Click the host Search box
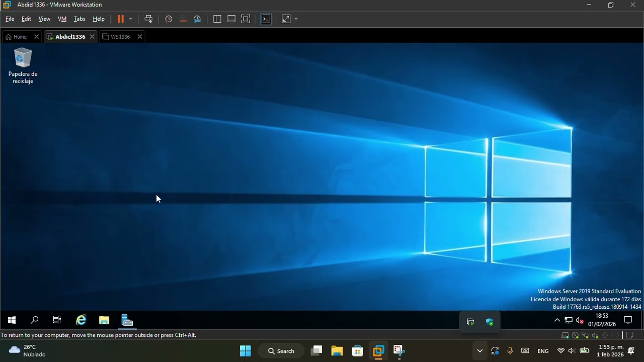Image resolution: width=644 pixels, height=362 pixels. click(x=281, y=351)
